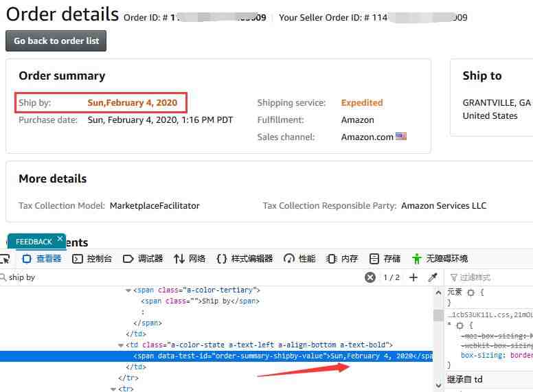533x392 pixels.
Task: Activate the element picker tool icon
Action: click(x=5, y=259)
